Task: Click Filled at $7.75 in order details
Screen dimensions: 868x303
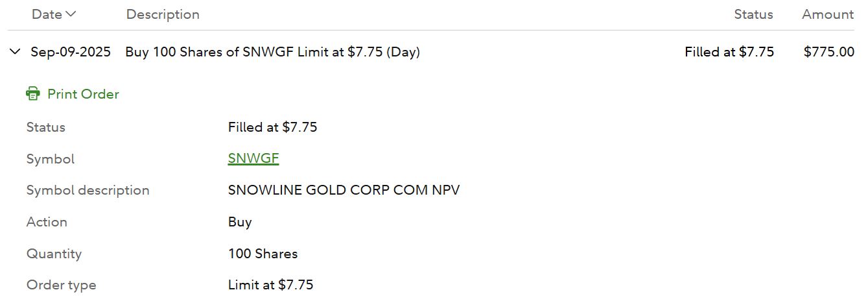Action: tap(272, 127)
